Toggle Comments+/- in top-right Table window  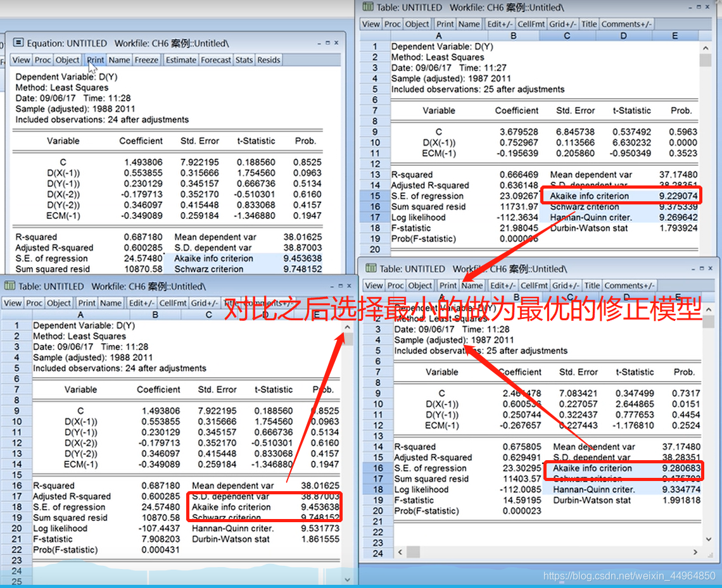626,24
